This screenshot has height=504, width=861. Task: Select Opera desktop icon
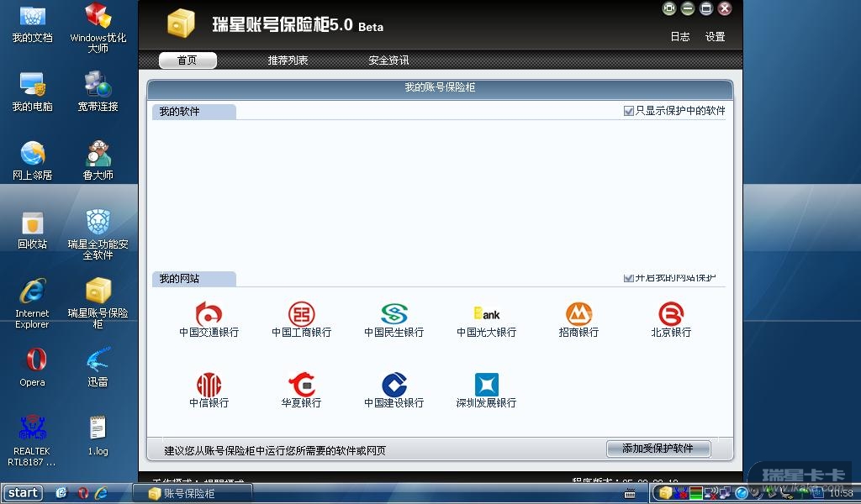[x=33, y=367]
